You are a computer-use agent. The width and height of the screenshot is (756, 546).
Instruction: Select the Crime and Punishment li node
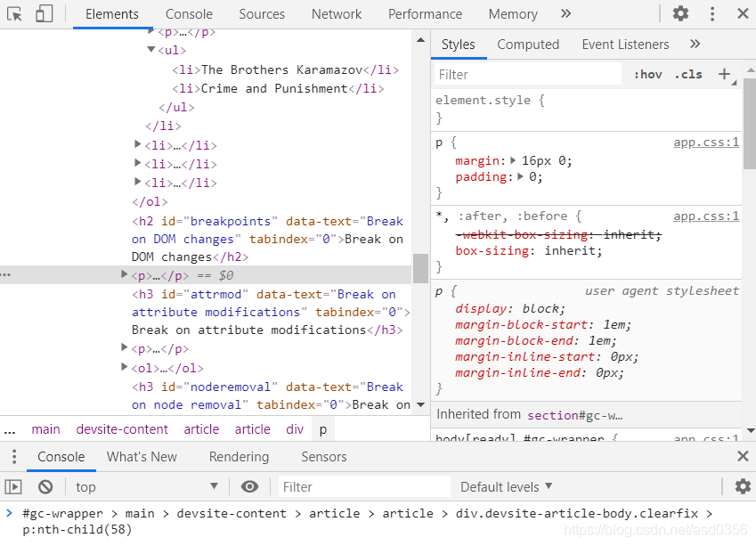278,89
